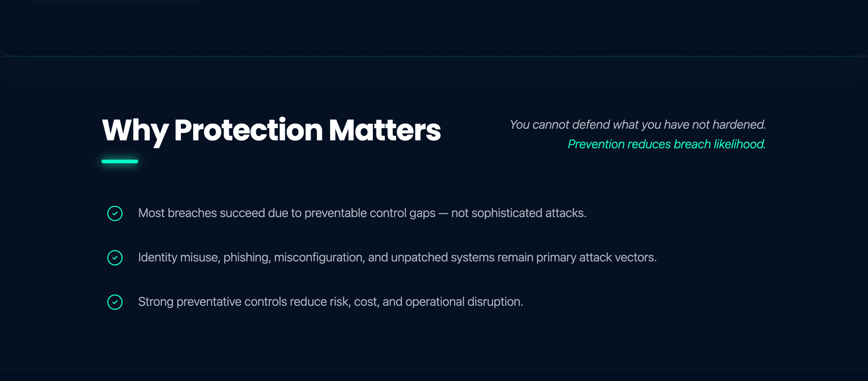This screenshot has width=868, height=381.
Task: Click the word 'Why' in the heading
Action: [135, 130]
